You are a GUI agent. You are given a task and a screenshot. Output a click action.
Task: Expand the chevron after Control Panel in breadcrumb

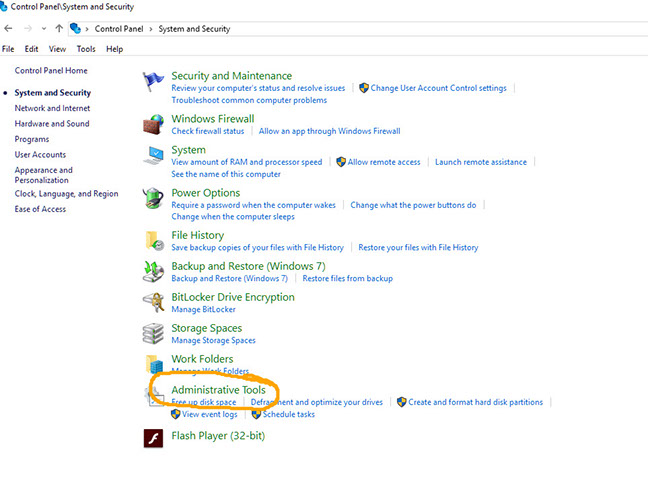(x=151, y=29)
